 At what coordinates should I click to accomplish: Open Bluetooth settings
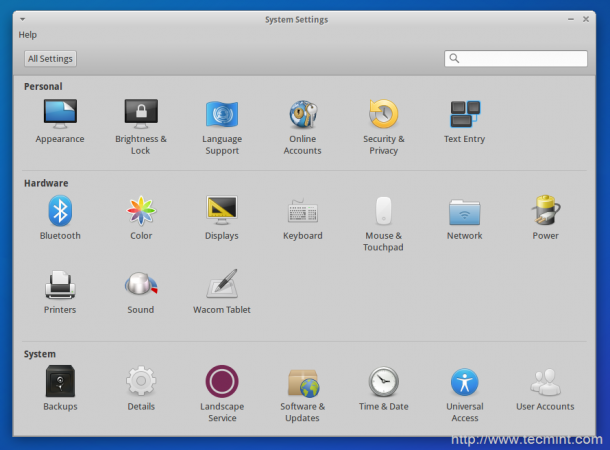(x=60, y=211)
